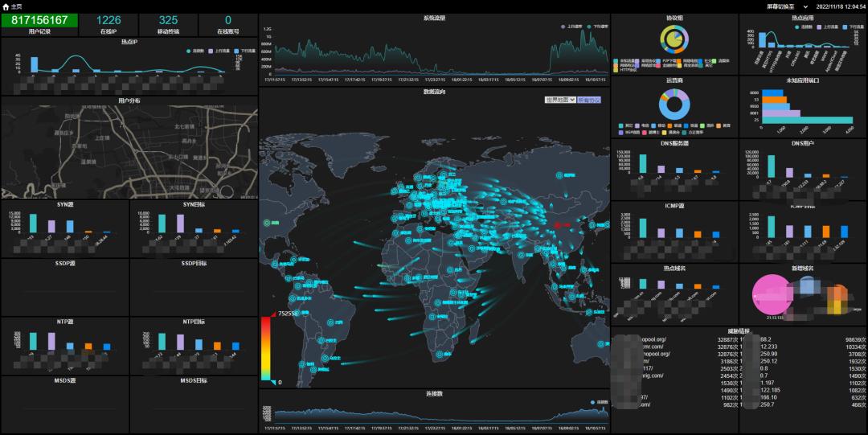Toggle 上行流量 legend in the 热点应用 chart
868x435 pixels.
[x=829, y=27]
